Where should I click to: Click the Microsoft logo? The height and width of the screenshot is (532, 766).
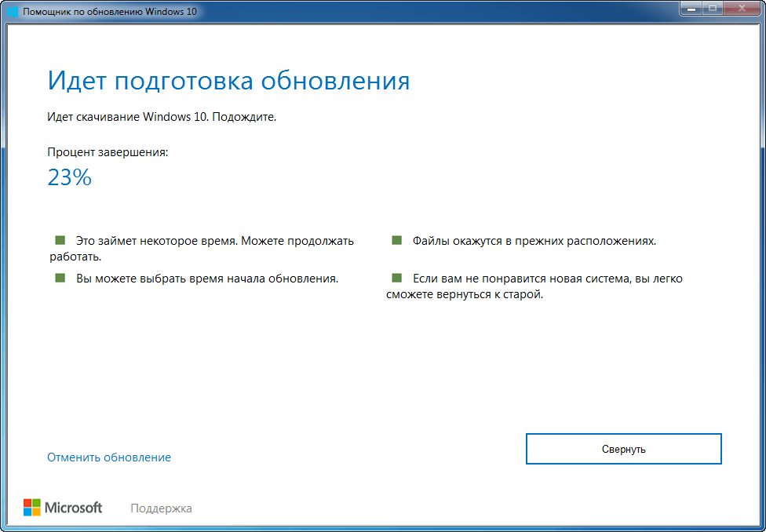[63, 508]
